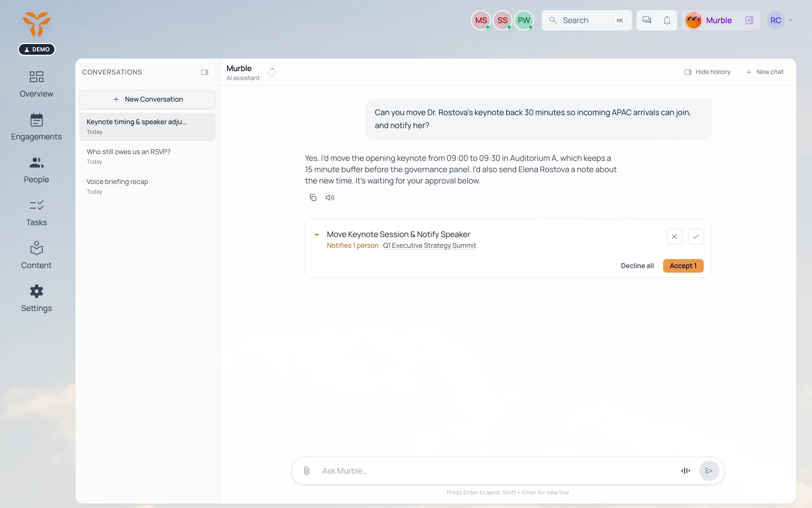Open the Who still owes us an RSVP? conversation
Image resolution: width=812 pixels, height=508 pixels.
point(147,157)
